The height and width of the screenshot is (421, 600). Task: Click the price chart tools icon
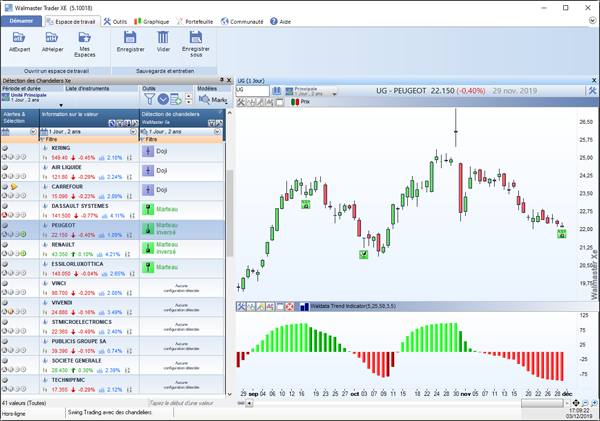(x=241, y=102)
